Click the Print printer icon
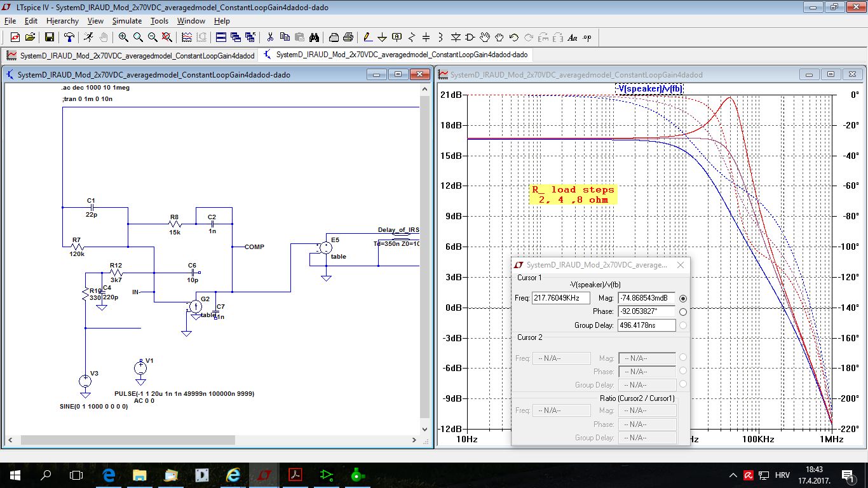This screenshot has height=488, width=868. 348,37
